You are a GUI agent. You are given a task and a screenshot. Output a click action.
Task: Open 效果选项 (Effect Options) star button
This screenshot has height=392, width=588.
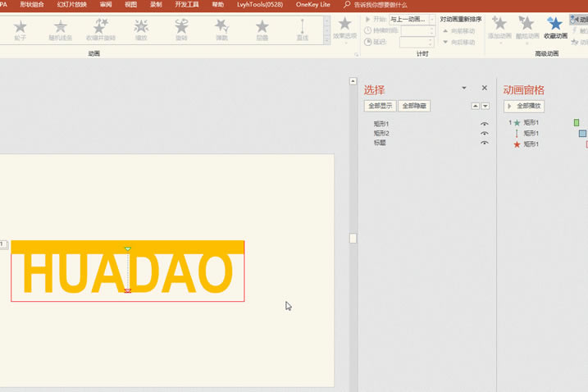[x=344, y=24]
